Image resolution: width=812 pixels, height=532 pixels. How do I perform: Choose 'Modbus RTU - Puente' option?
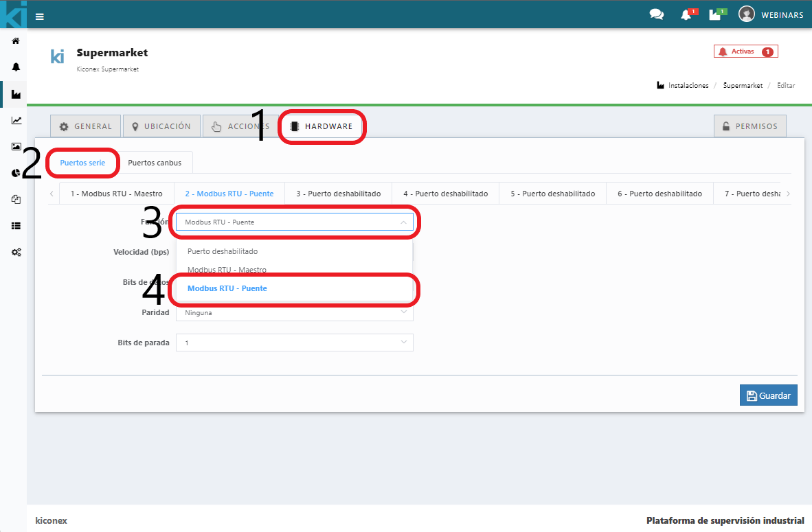(x=227, y=288)
